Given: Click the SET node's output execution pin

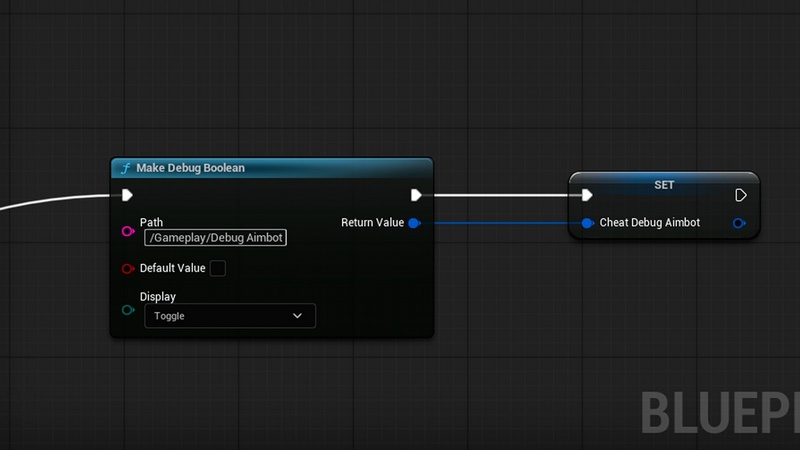Looking at the screenshot, I should (740, 195).
